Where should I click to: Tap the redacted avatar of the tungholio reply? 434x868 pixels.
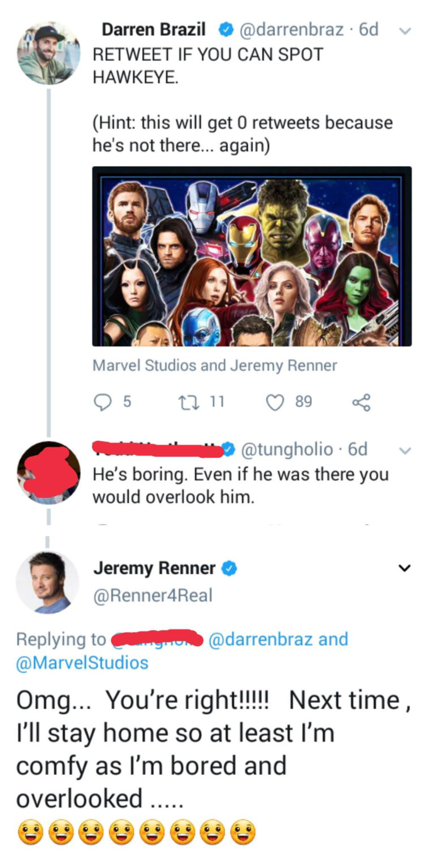click(48, 473)
